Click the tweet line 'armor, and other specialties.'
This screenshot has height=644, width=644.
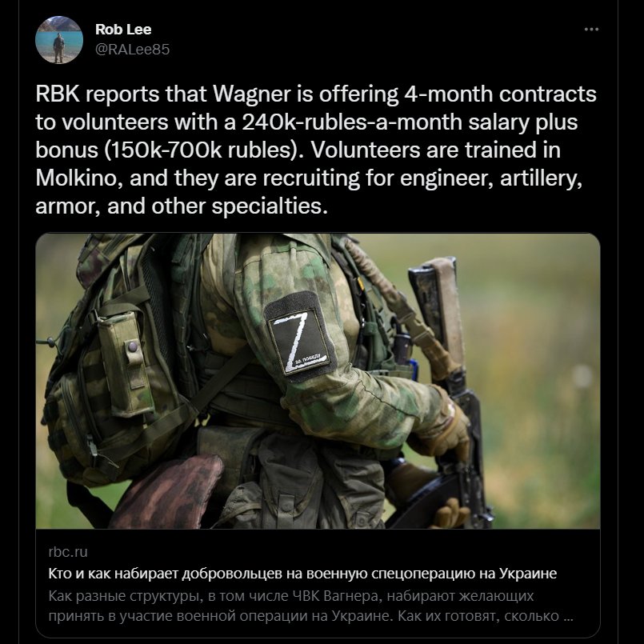(182, 206)
